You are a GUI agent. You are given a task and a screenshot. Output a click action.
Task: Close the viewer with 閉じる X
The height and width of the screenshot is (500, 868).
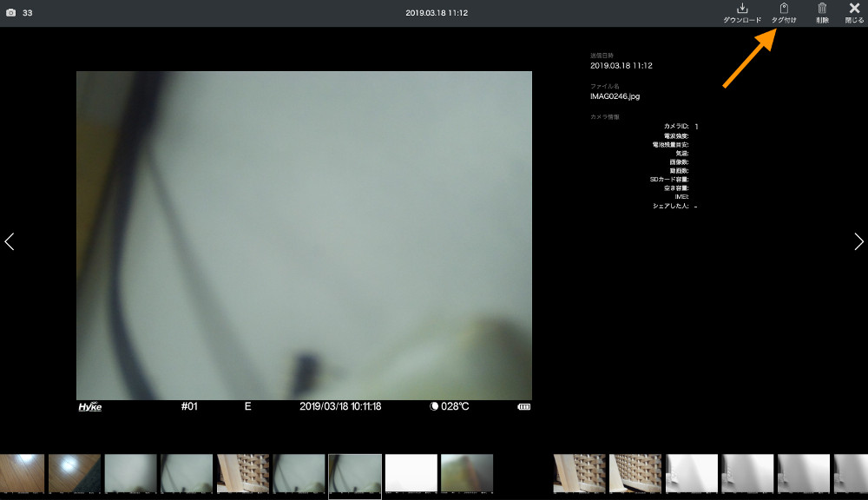coord(854,12)
